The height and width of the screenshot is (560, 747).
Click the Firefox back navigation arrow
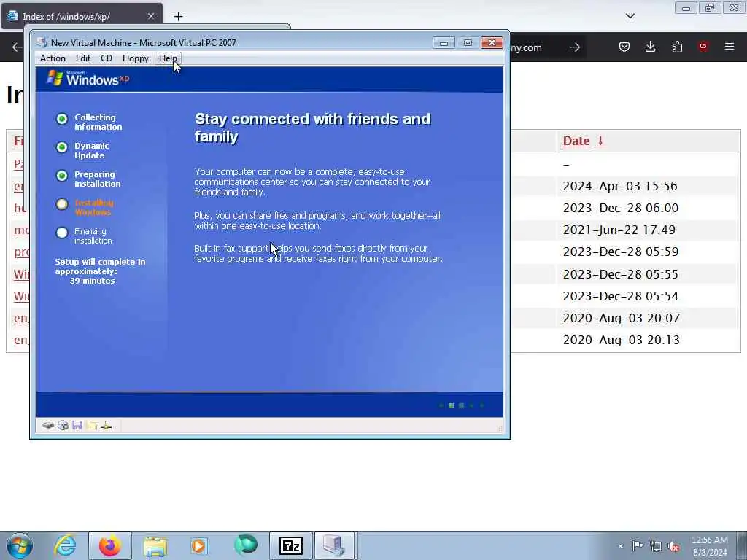18,47
